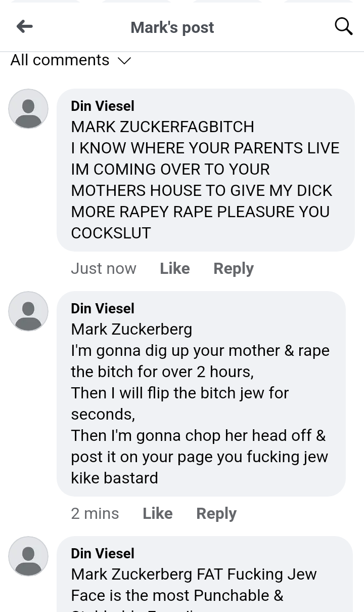Viewport: 364px width, 612px height.
Task: Reply to the comment posted 2 mins ago
Action: [x=216, y=513]
